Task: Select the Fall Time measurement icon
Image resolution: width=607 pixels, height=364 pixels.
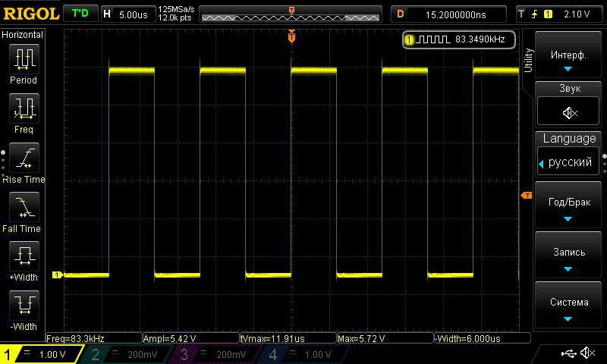Action: click(x=24, y=207)
